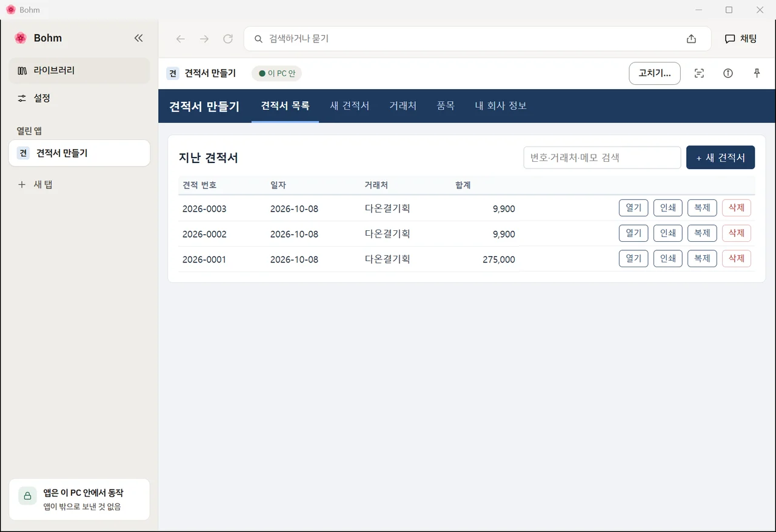Switch to the 내 회사 정보 tab
This screenshot has width=776, height=532.
click(501, 106)
